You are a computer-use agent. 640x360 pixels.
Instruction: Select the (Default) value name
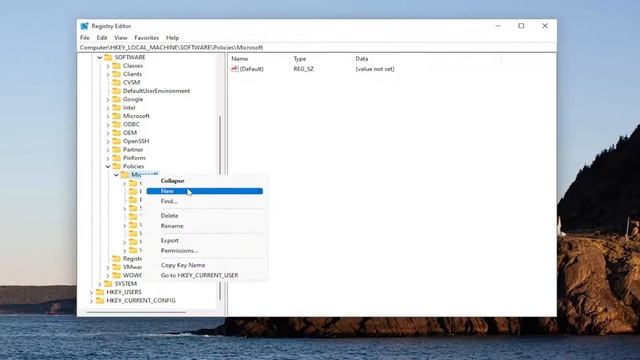coord(251,69)
